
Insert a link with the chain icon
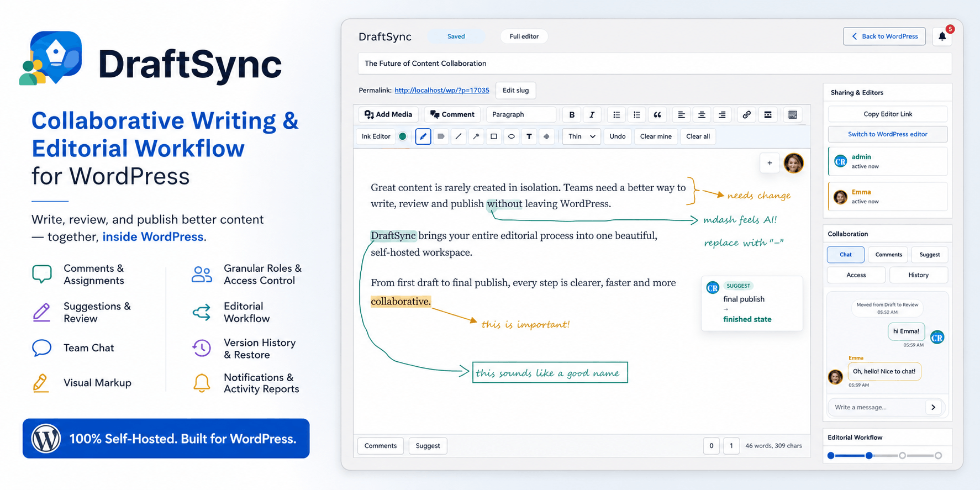click(x=747, y=114)
